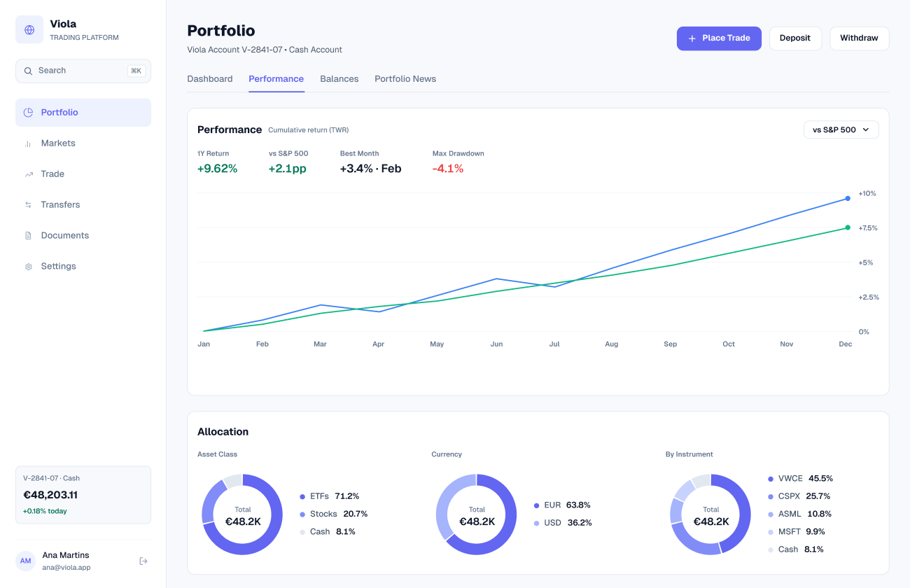Click the CSPX legend color dot

(771, 496)
